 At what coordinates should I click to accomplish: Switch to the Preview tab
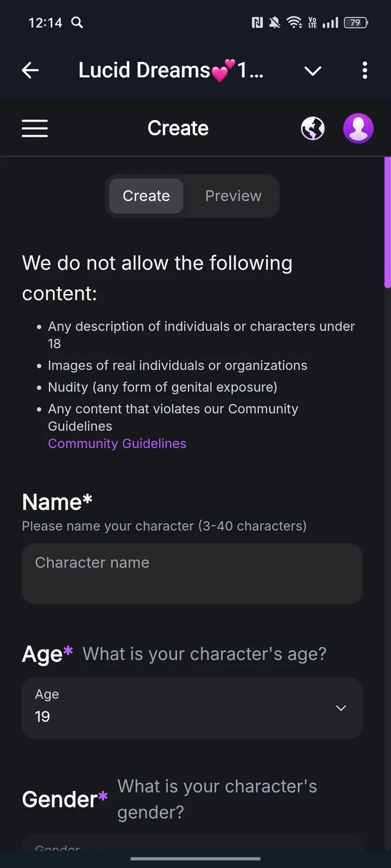(x=233, y=196)
